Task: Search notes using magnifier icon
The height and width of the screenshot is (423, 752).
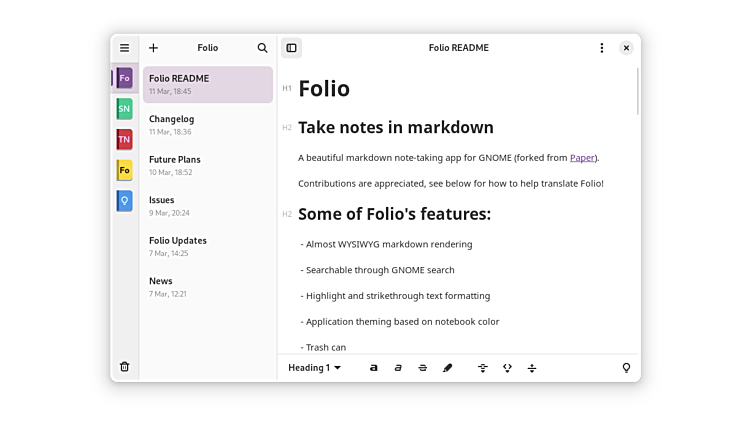Action: (x=262, y=48)
